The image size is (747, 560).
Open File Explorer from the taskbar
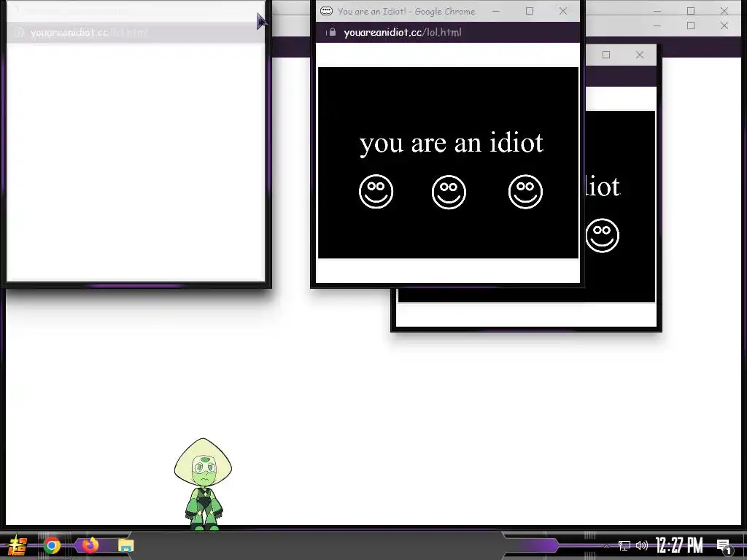(x=125, y=545)
